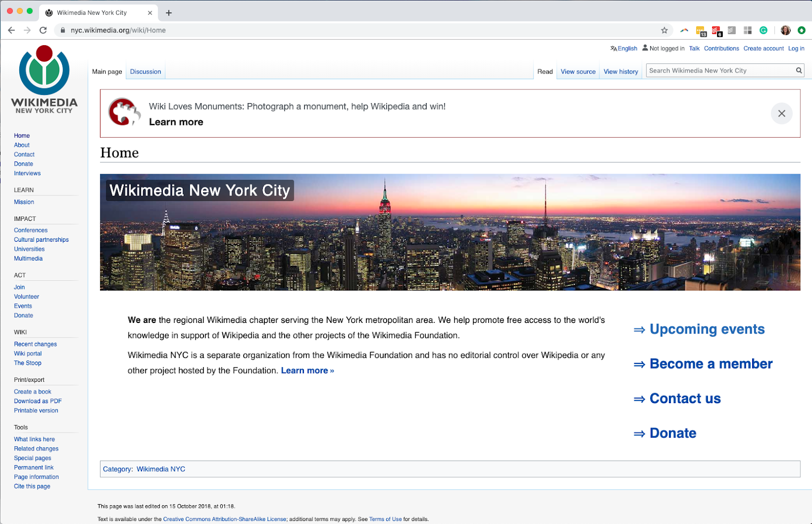Bookmark the page with the star icon

664,30
